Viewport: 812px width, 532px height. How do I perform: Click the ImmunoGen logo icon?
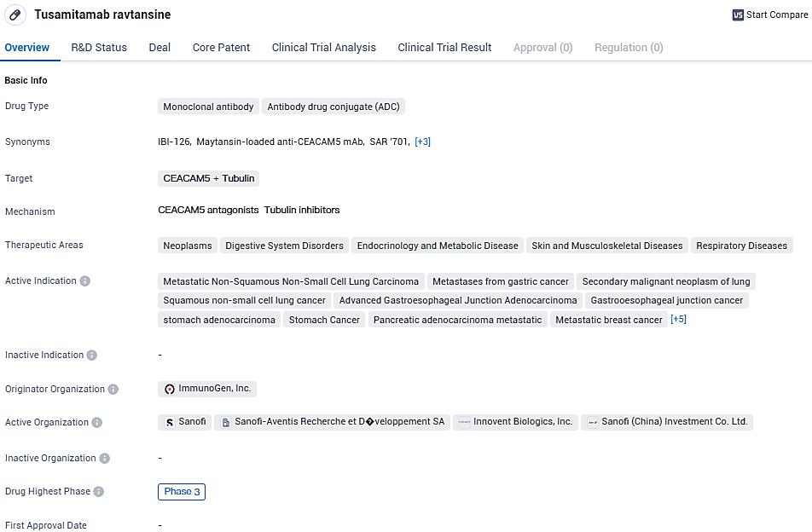(170, 389)
